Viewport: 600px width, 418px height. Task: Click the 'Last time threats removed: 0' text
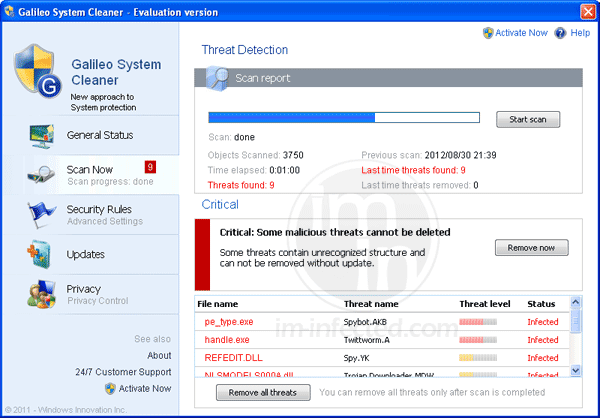click(x=420, y=185)
